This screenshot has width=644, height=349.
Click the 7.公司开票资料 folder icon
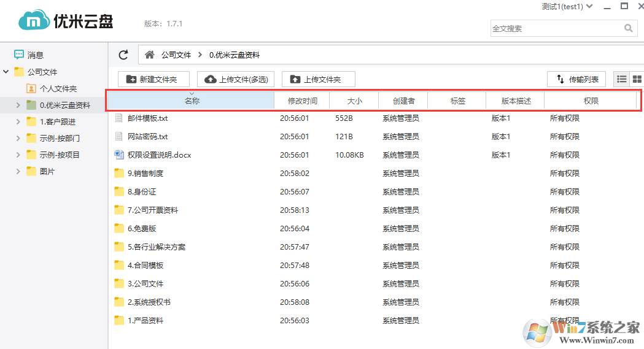tap(118, 210)
